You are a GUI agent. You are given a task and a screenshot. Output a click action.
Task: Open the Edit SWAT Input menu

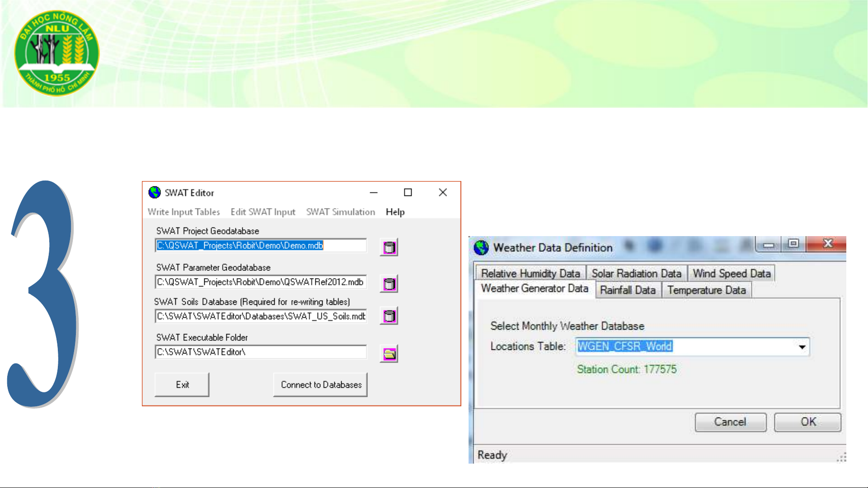(263, 212)
